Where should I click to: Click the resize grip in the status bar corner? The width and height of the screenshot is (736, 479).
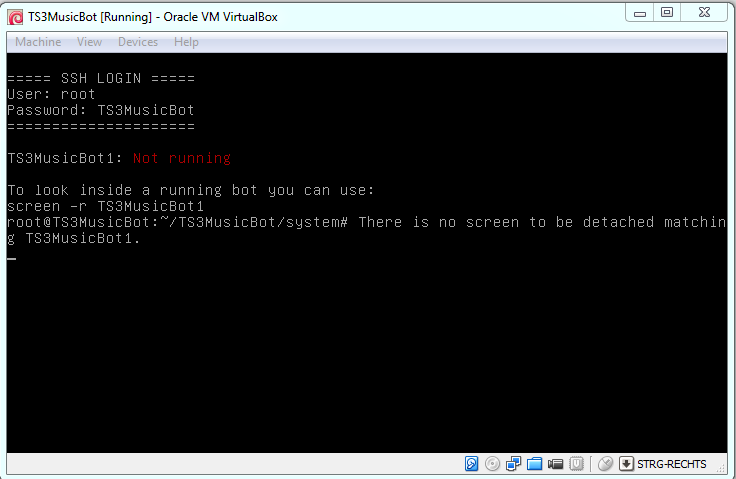click(721, 466)
